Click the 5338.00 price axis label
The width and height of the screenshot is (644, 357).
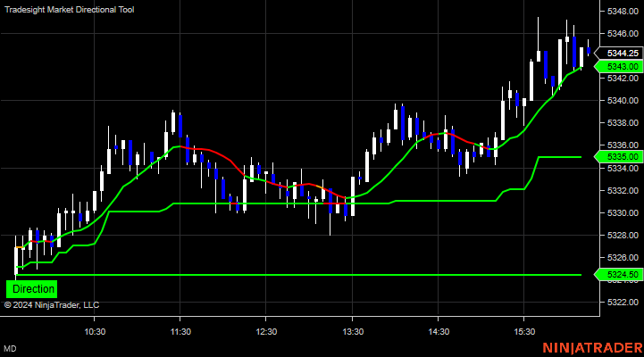(x=623, y=122)
